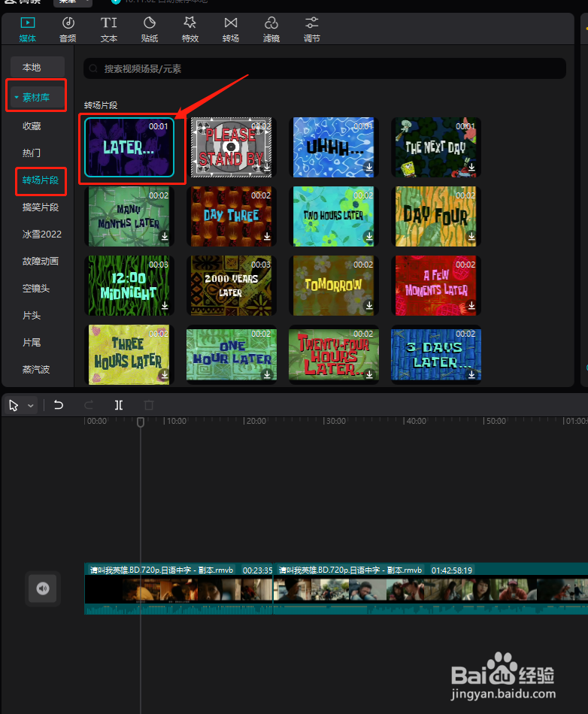The image size is (588, 714).
Task: Select the 2000 YEARS LATER thumbnail
Action: pos(232,286)
